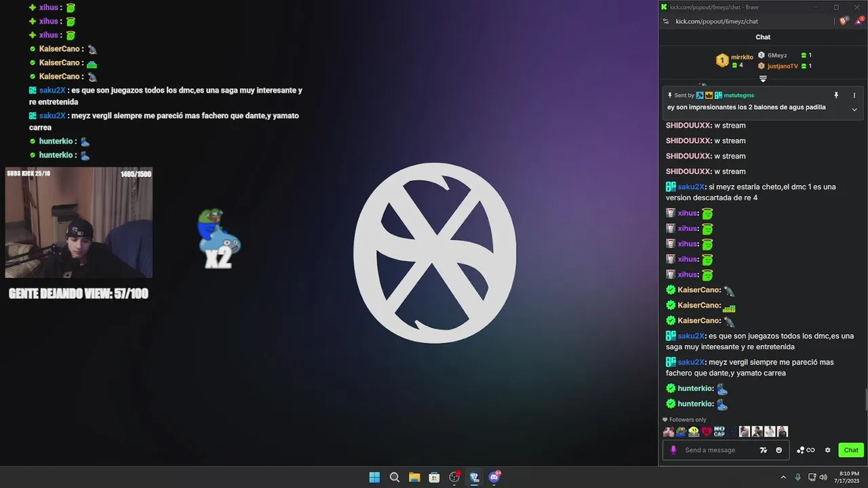
Task: Open Discord from taskbar
Action: pyautogui.click(x=494, y=477)
